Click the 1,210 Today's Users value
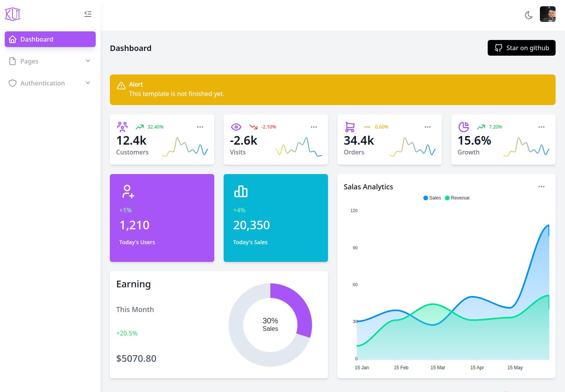 click(134, 225)
